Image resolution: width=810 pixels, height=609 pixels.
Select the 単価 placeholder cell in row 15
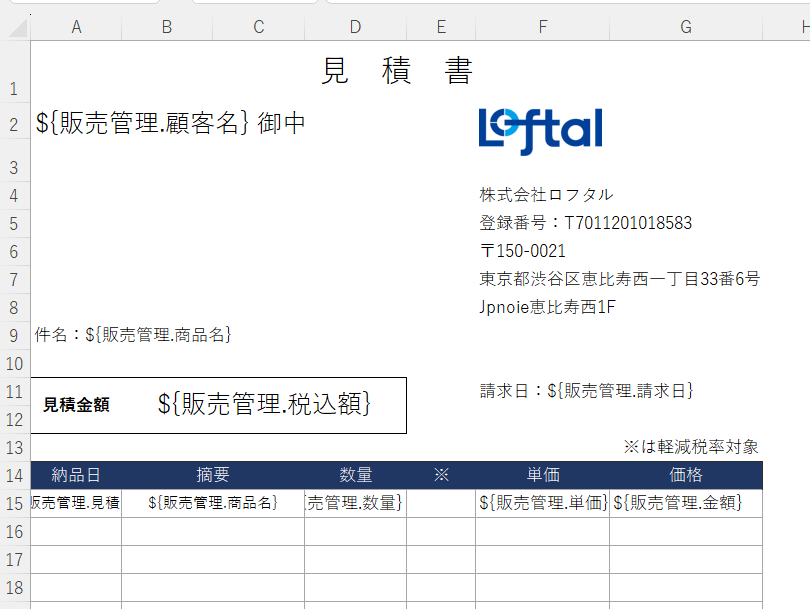point(542,502)
